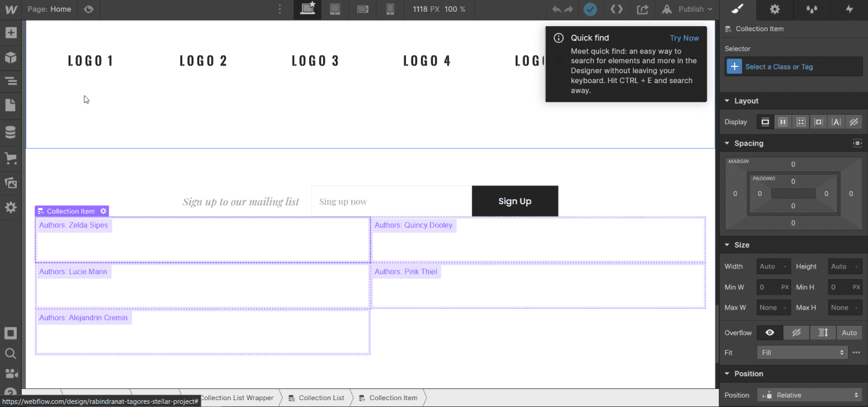Switch to Interactions lightning tab
Screen dimensions: 868x407
849,9
